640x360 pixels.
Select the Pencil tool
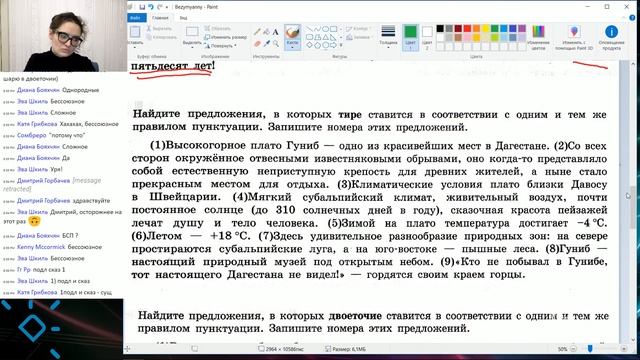click(x=257, y=32)
